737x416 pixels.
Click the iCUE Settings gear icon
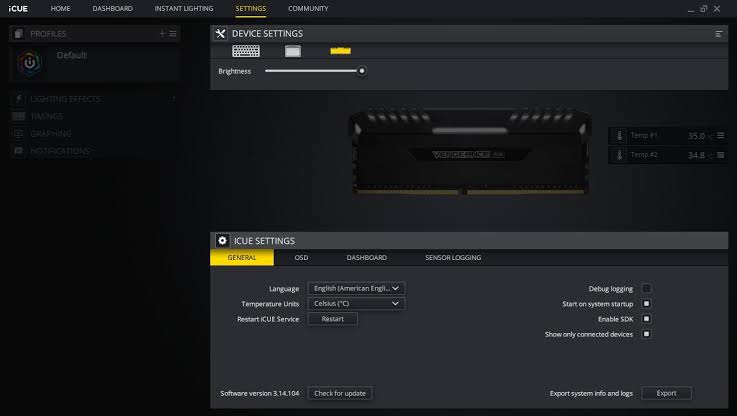point(222,241)
